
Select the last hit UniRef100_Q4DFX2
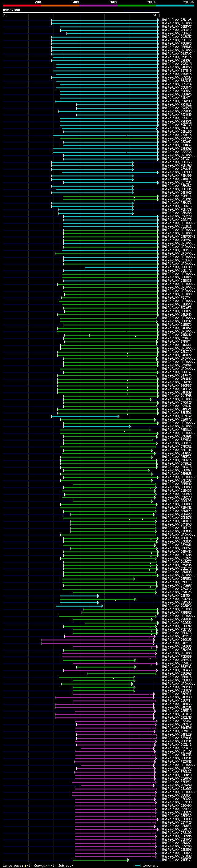click(176, 860)
